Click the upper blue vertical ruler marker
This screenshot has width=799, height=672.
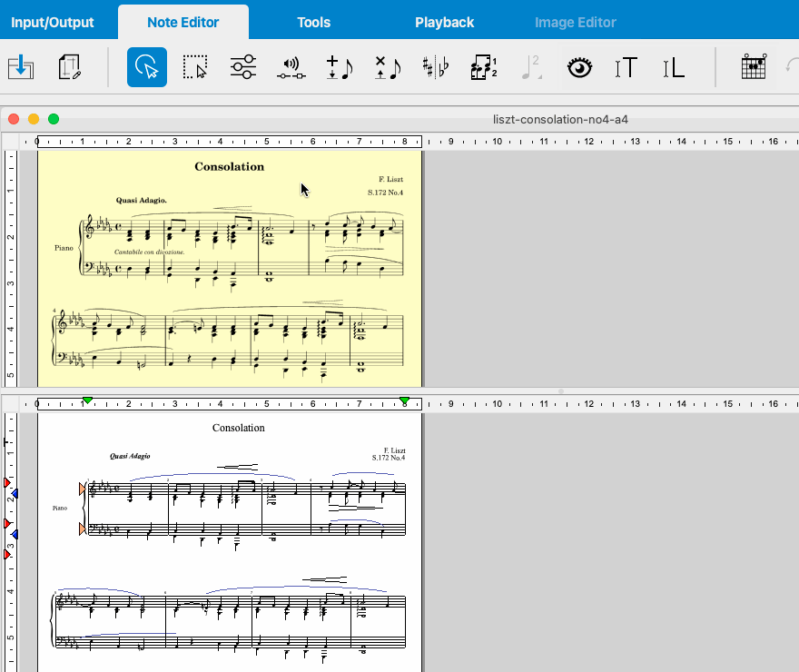pos(15,493)
